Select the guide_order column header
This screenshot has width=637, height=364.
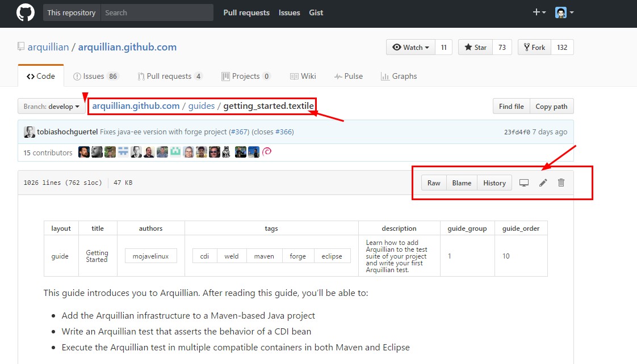[x=521, y=228]
